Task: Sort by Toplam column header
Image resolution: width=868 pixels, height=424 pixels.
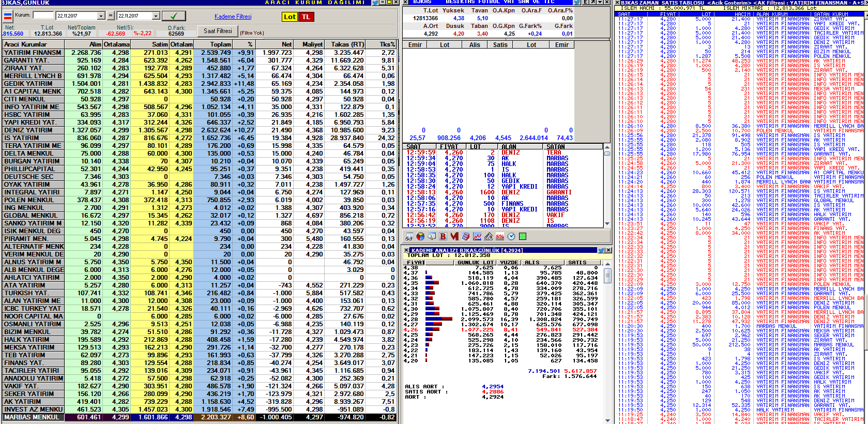Action: (x=213, y=44)
